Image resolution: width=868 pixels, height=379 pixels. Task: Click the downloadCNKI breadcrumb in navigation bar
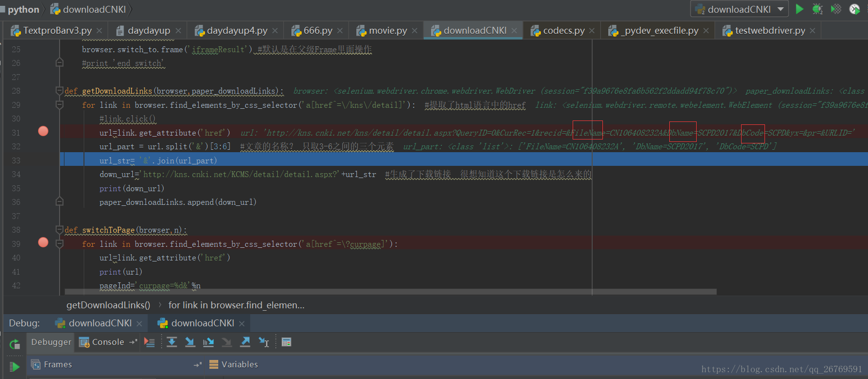pos(89,9)
